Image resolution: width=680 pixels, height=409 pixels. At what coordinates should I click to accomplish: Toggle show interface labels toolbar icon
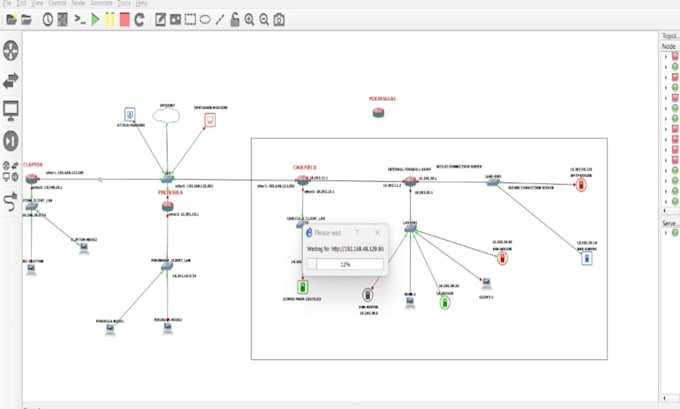click(62, 20)
